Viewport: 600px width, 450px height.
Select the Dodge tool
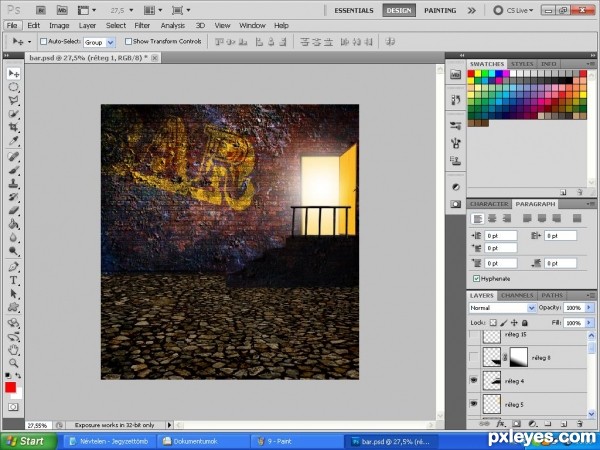click(x=13, y=251)
